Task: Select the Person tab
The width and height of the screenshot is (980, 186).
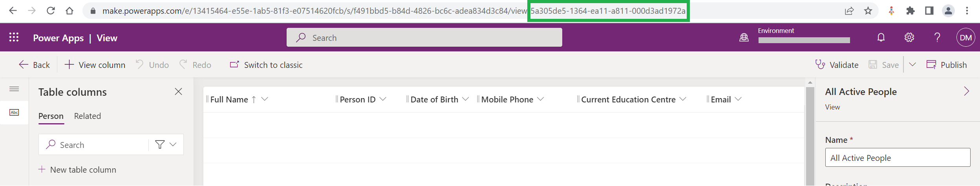Action: 51,116
